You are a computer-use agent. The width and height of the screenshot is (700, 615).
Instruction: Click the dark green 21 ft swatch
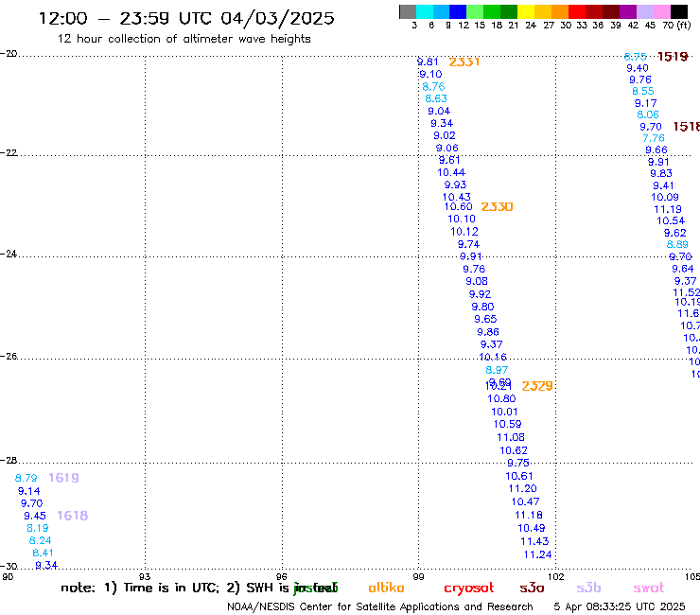pyautogui.click(x=509, y=11)
